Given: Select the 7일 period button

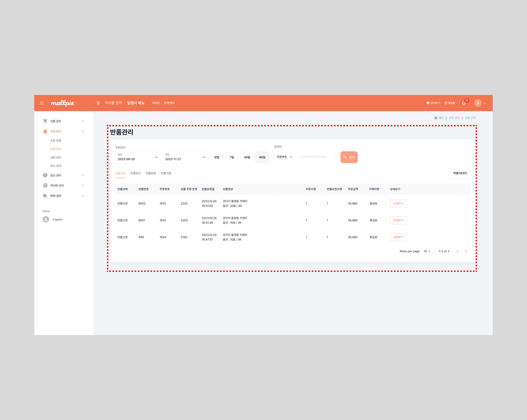Looking at the screenshot, I should click(232, 157).
